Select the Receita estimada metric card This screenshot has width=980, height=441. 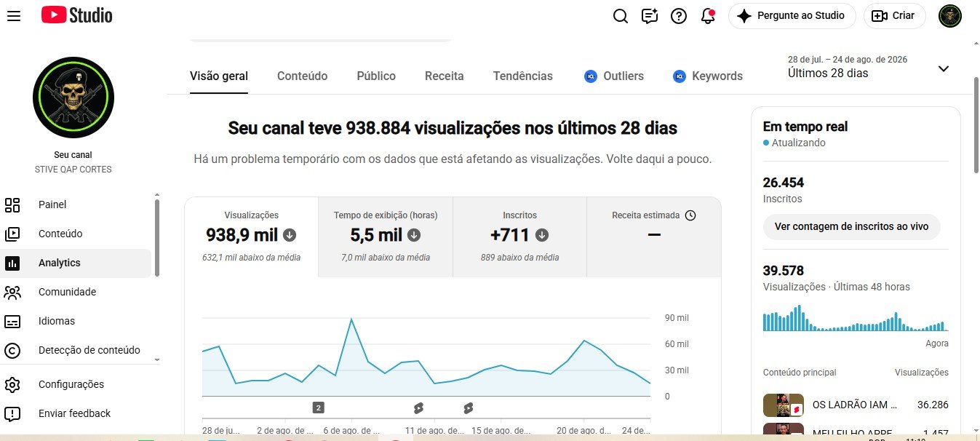click(x=654, y=237)
